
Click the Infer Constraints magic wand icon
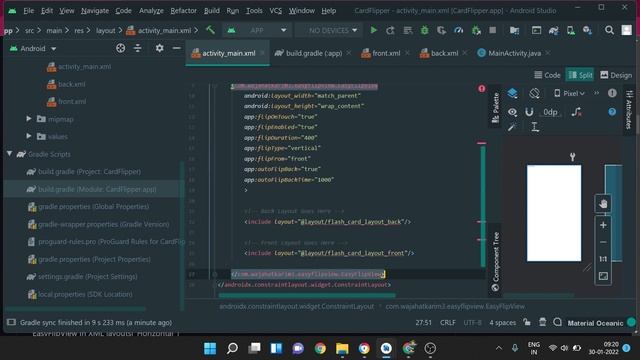click(x=512, y=127)
